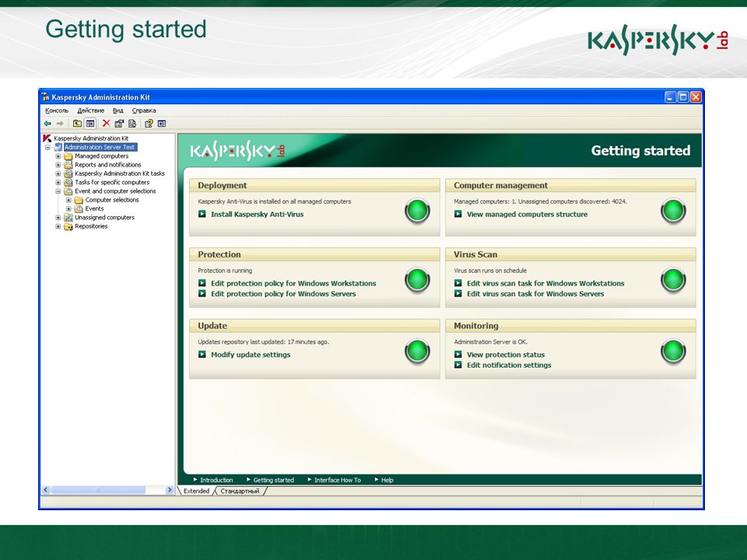Open the Interface How To bottom link

337,480
